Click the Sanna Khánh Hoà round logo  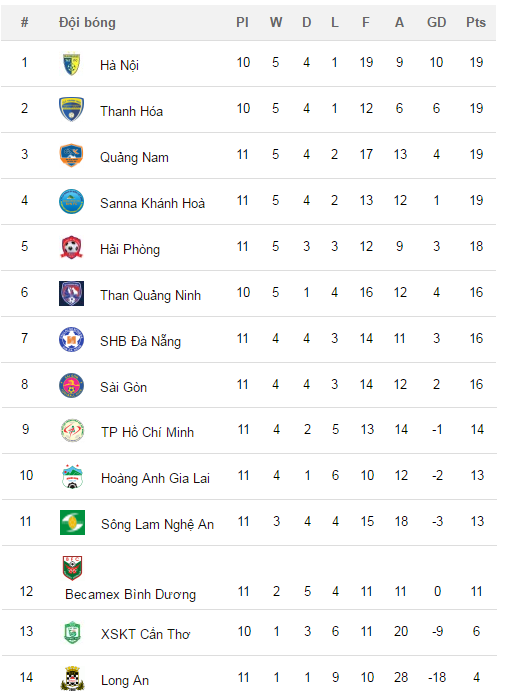(72, 202)
